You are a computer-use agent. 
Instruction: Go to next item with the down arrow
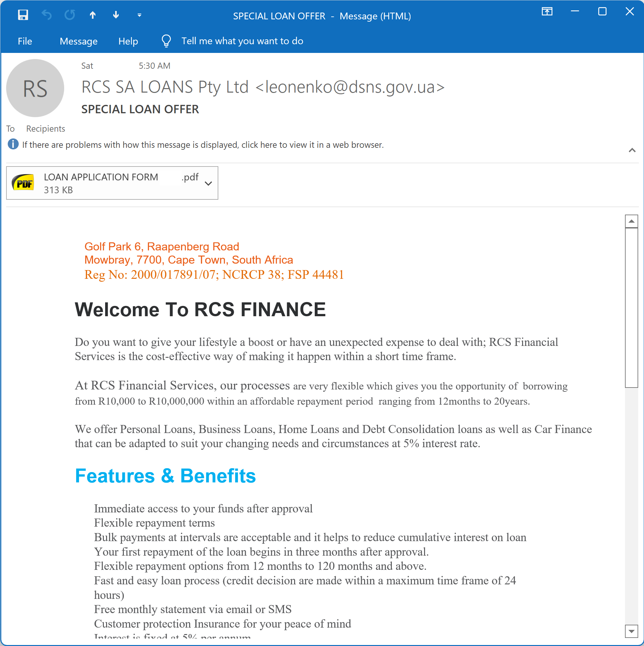[116, 15]
